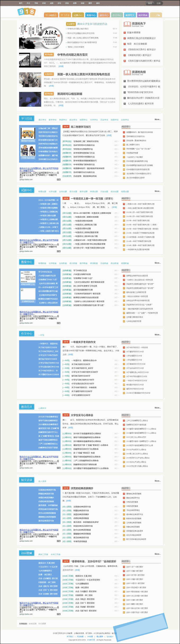The height and width of the screenshot is (644, 180).
Task: Expand More in the 试题中心 section
Action: pos(157,191)
